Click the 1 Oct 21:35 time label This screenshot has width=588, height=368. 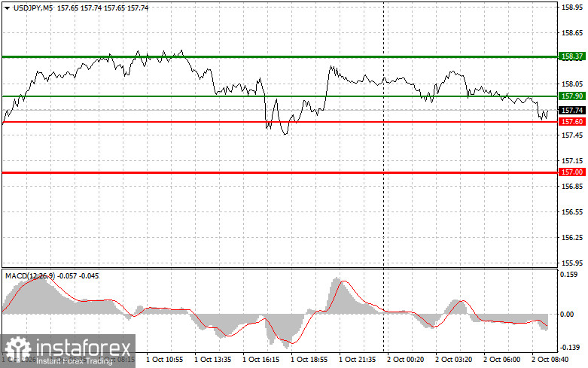click(x=358, y=360)
